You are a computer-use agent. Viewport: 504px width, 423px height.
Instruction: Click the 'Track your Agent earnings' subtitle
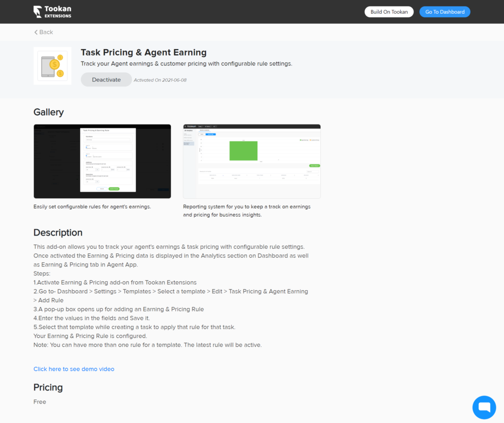[x=187, y=63]
